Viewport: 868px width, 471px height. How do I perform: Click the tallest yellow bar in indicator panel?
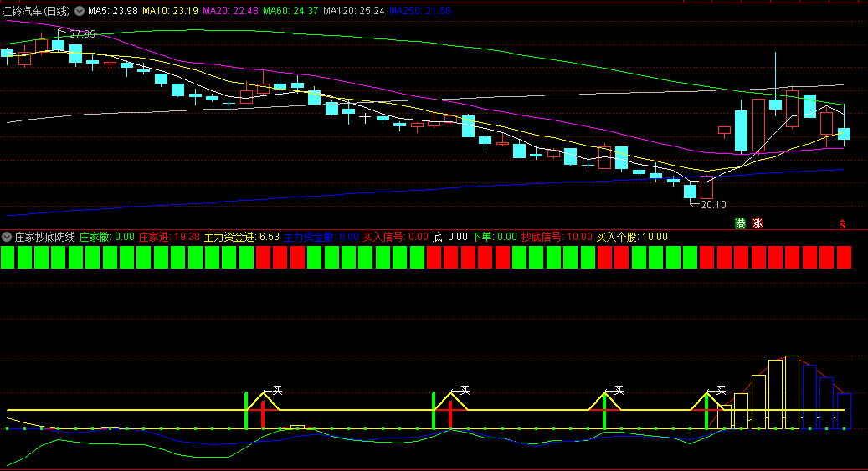(792, 392)
